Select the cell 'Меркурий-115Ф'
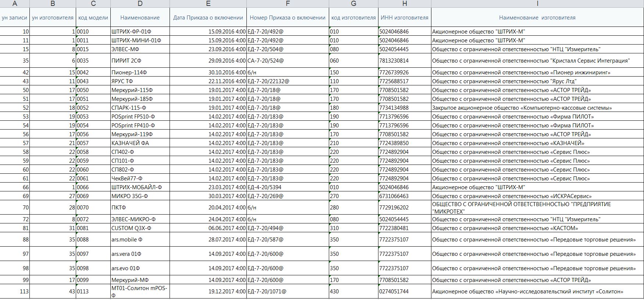Screen dimensions: 644x300 click(x=140, y=90)
